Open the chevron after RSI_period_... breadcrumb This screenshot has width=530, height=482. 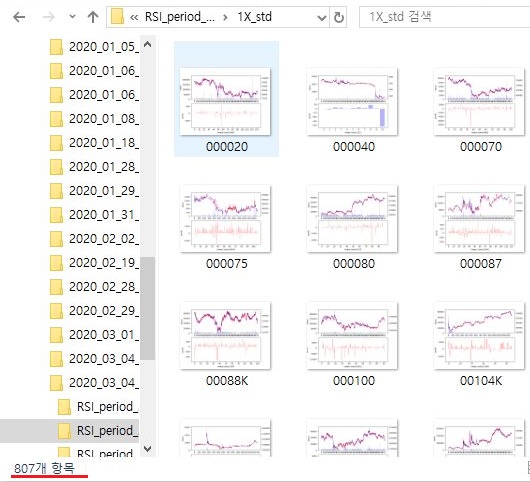[225, 17]
